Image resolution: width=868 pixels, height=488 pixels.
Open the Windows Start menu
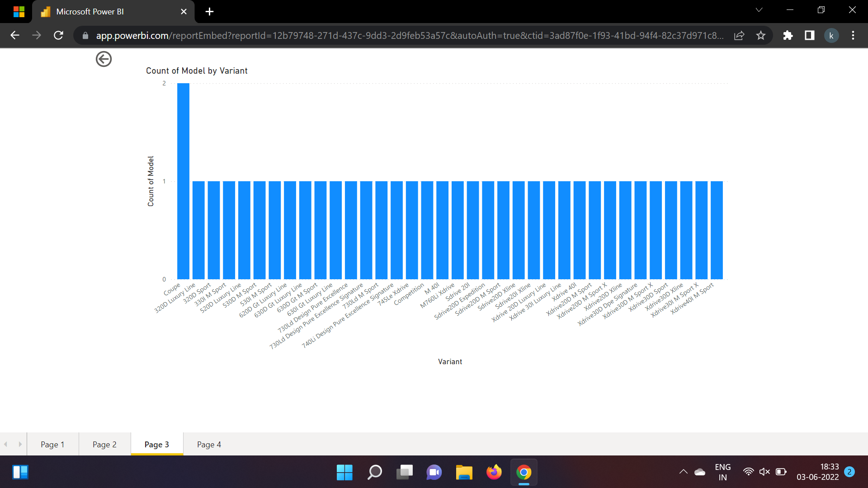click(344, 472)
